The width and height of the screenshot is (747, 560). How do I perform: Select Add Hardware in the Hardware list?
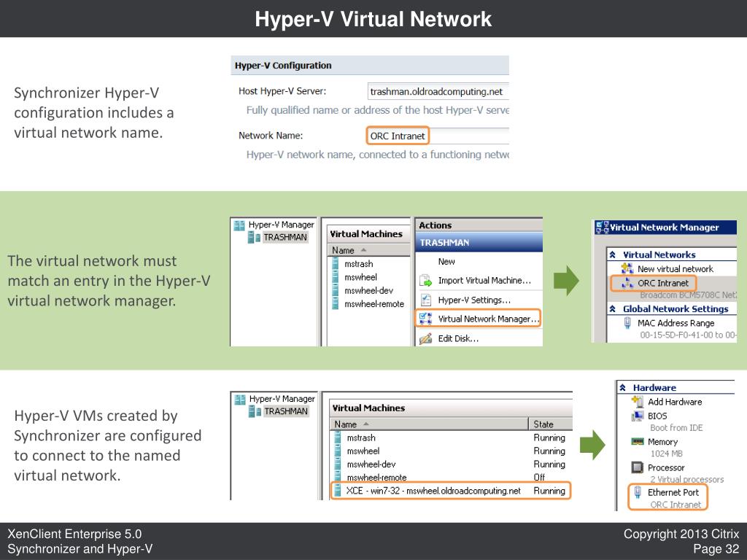click(675, 402)
